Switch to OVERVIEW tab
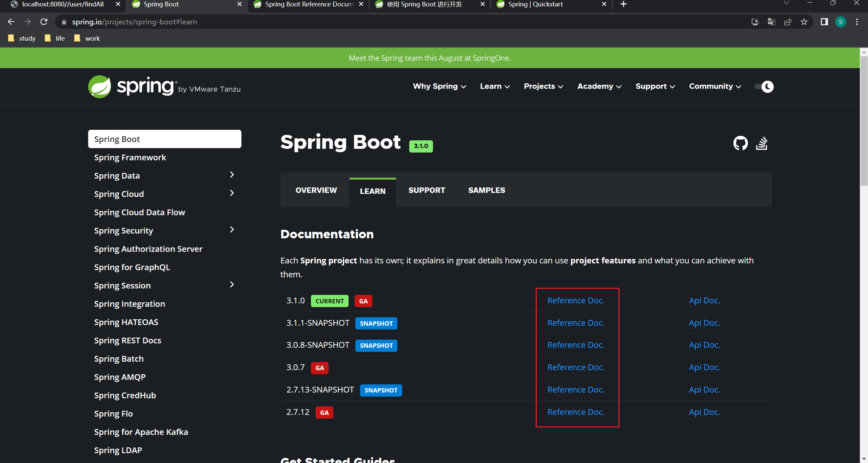Image resolution: width=868 pixels, height=463 pixels. [x=316, y=190]
